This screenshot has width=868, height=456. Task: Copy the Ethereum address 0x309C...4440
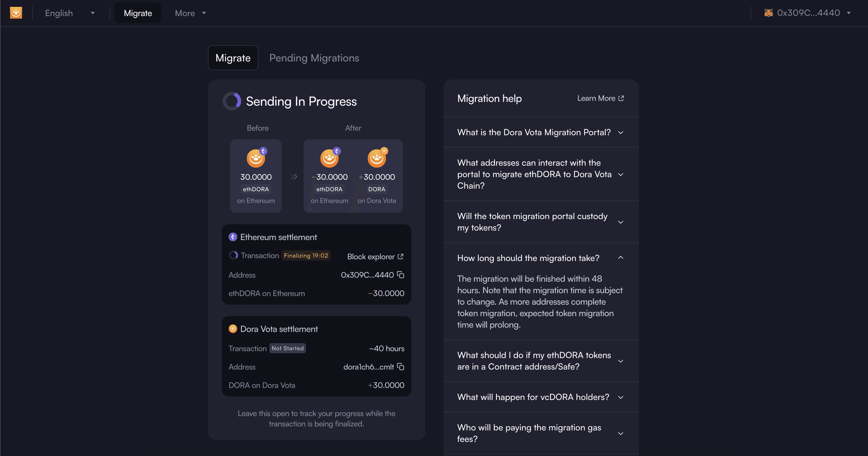tap(400, 275)
